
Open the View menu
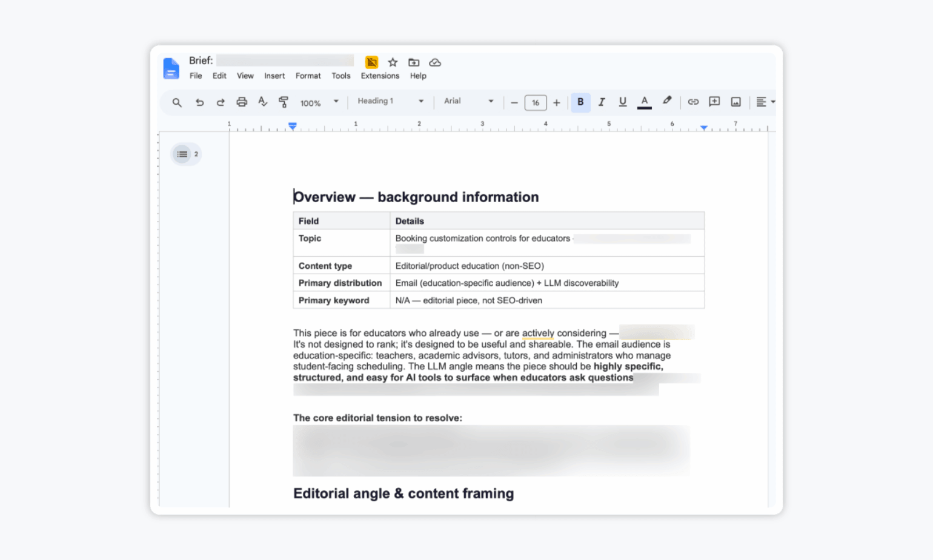(245, 76)
